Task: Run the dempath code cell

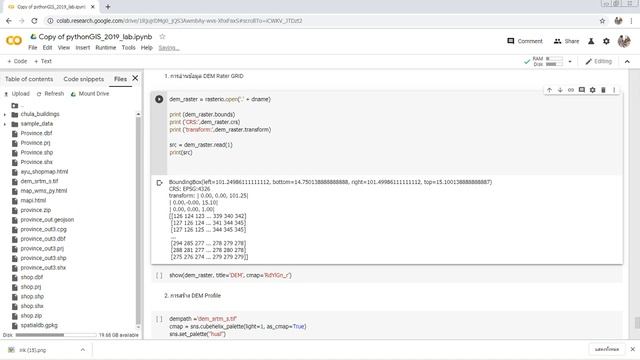Action: (159, 319)
